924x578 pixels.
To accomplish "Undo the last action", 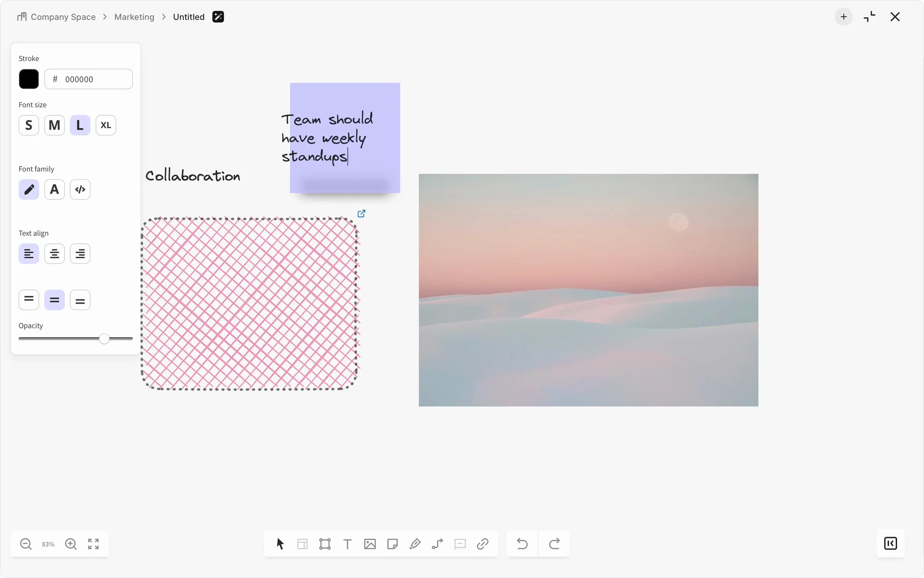I will [522, 544].
